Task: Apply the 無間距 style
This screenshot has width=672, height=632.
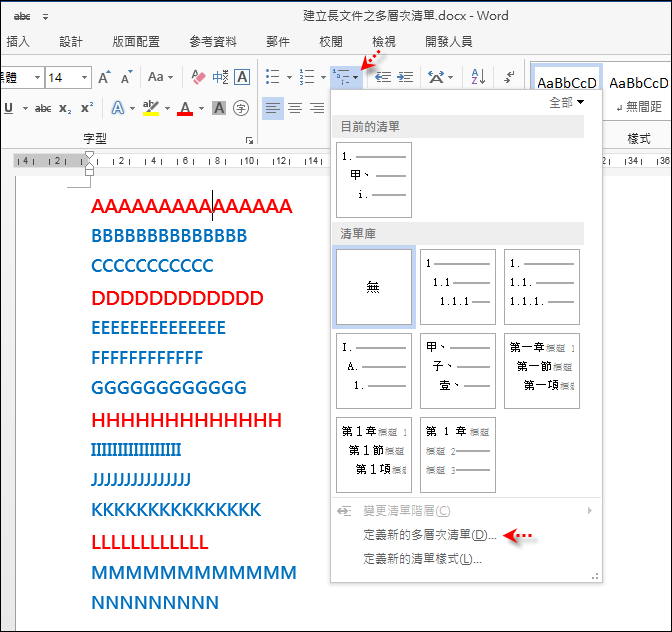Action: 639,92
